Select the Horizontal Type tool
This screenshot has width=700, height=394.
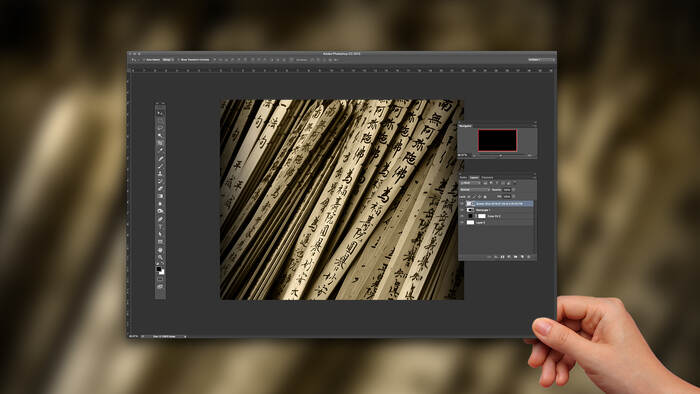tap(160, 226)
